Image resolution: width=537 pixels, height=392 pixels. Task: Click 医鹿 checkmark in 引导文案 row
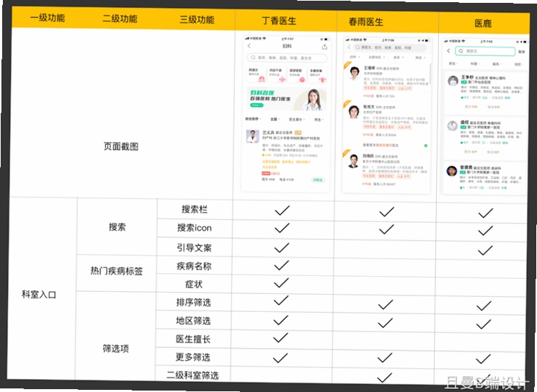[485, 251]
